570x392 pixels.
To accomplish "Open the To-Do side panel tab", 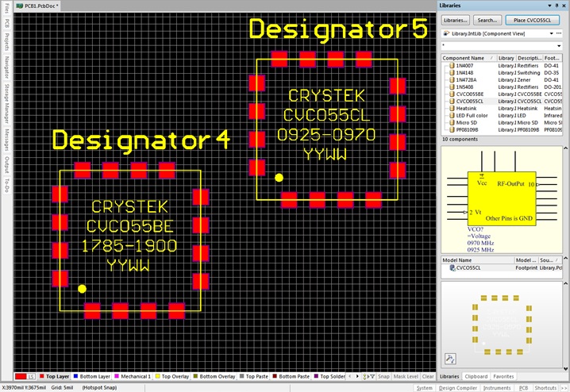I will pyautogui.click(x=6, y=185).
